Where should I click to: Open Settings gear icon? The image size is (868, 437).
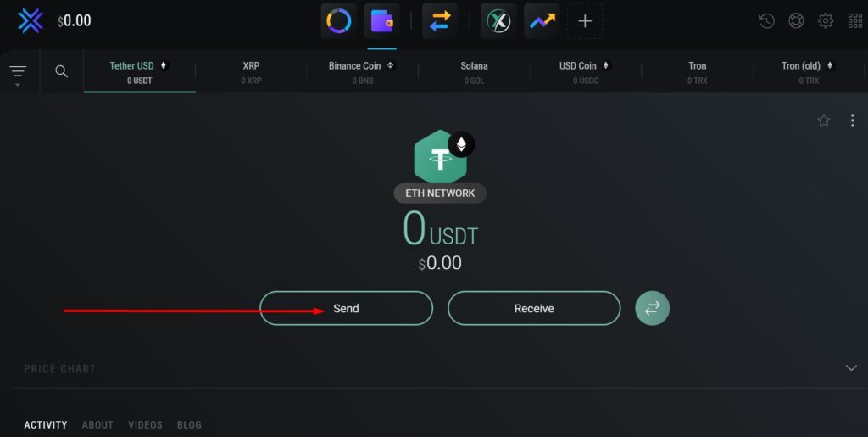point(826,21)
